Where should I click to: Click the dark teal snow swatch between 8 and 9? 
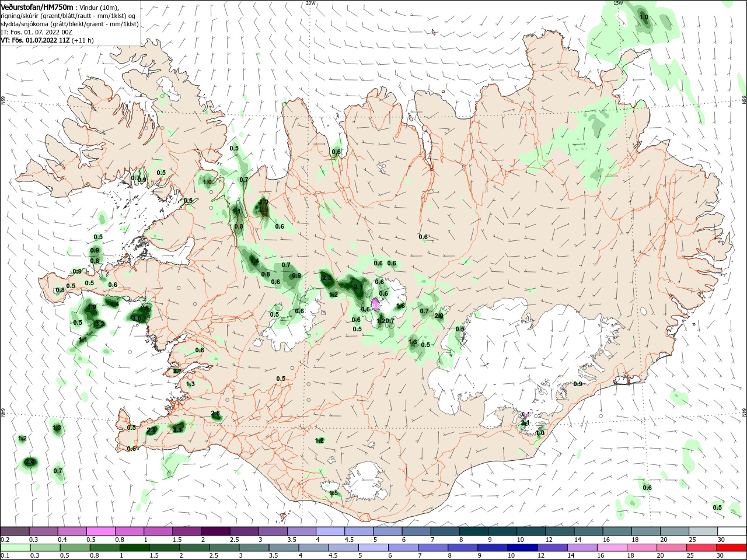tap(473, 531)
